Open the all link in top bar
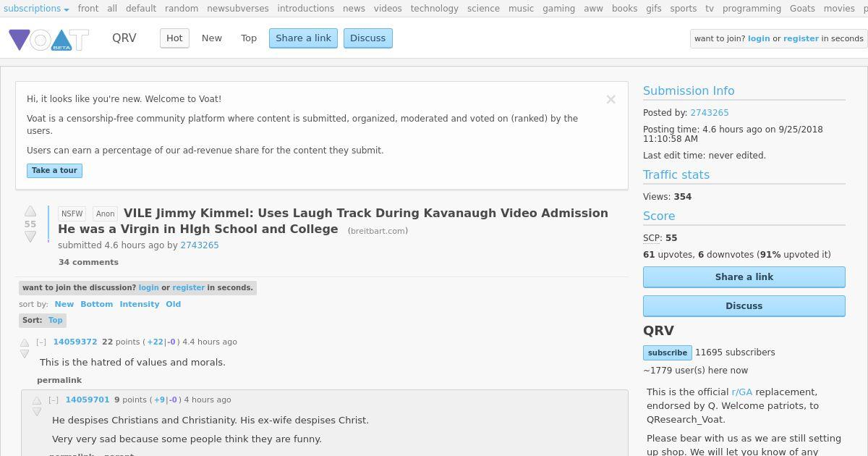The image size is (868, 456). (x=112, y=9)
